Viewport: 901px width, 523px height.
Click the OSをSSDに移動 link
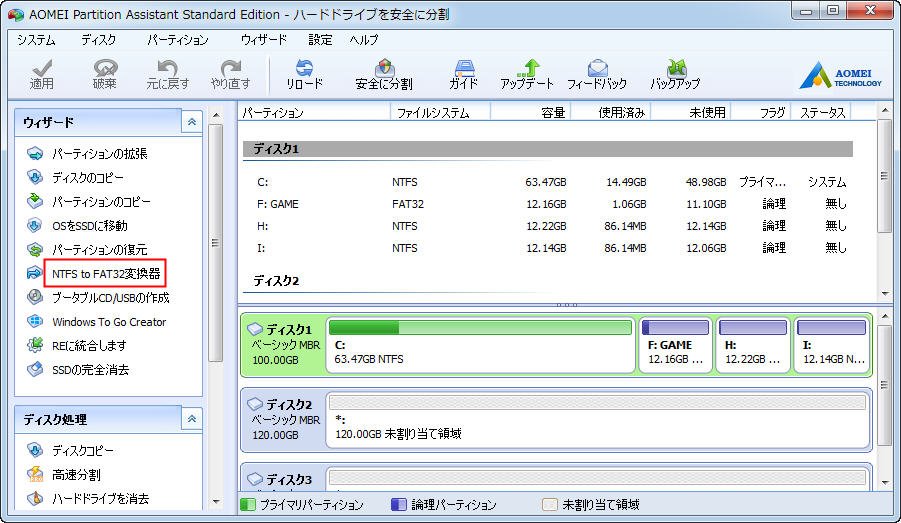tap(90, 226)
